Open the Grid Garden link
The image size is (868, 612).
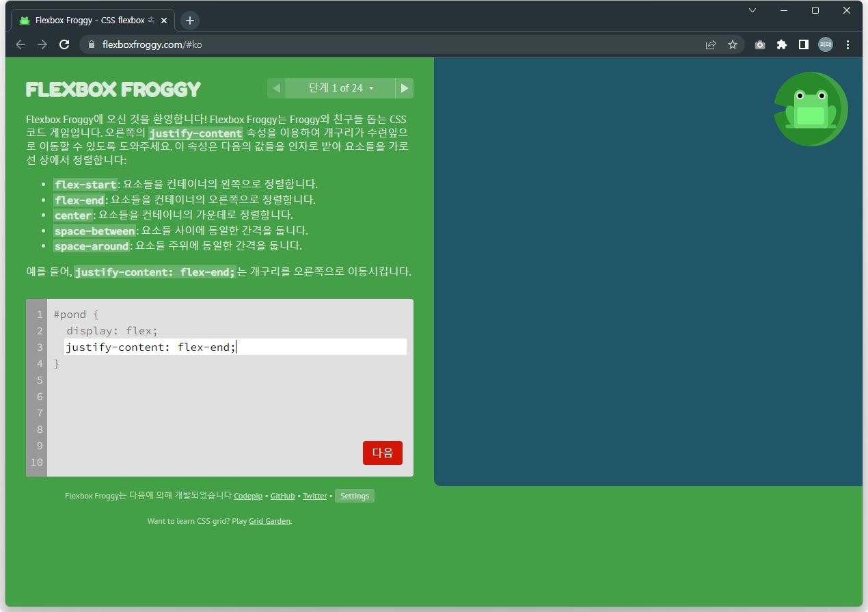[269, 521]
